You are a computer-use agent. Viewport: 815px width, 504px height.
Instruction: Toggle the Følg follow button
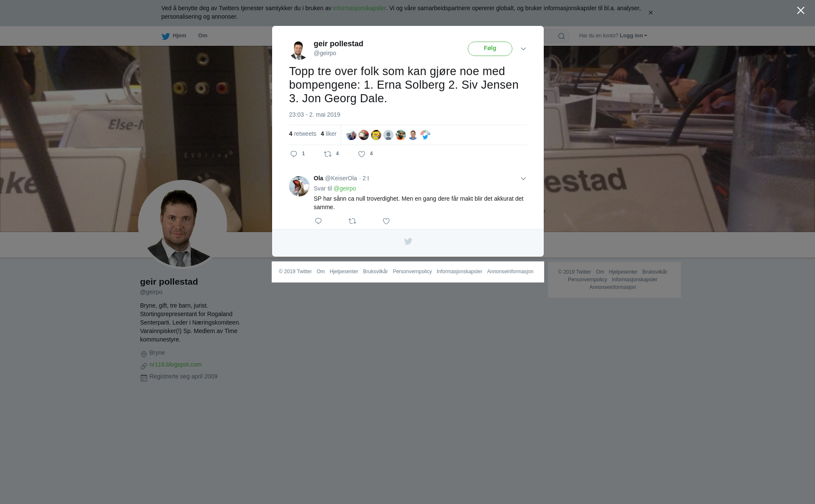[490, 49]
